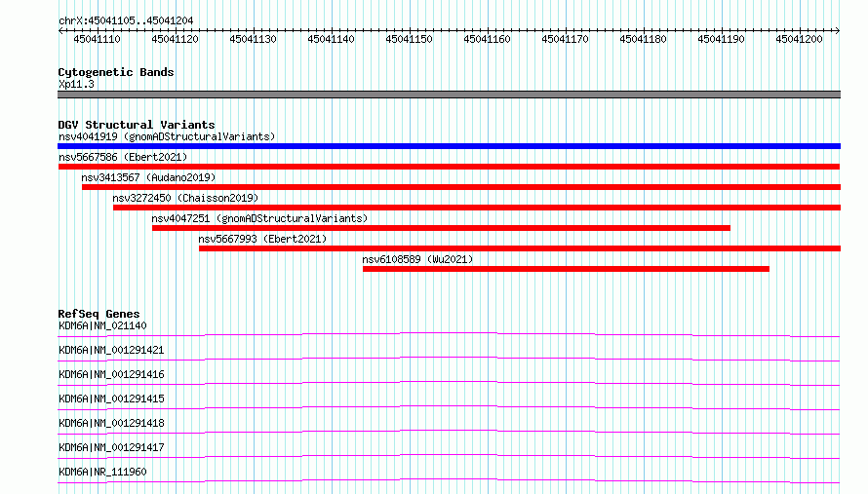Click the red nsv5667586 variant bar
This screenshot has height=494, width=868.
(449, 167)
